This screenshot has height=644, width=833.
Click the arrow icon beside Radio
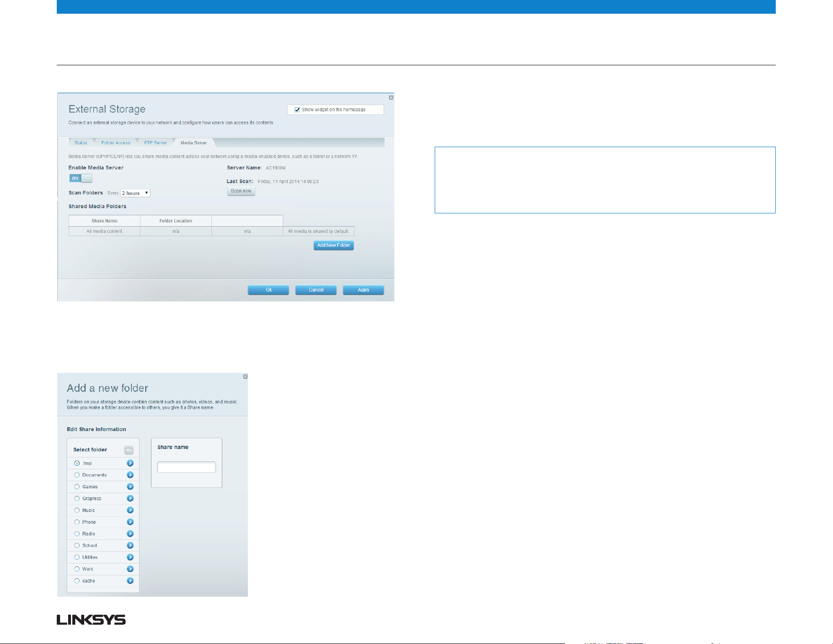[x=130, y=534]
